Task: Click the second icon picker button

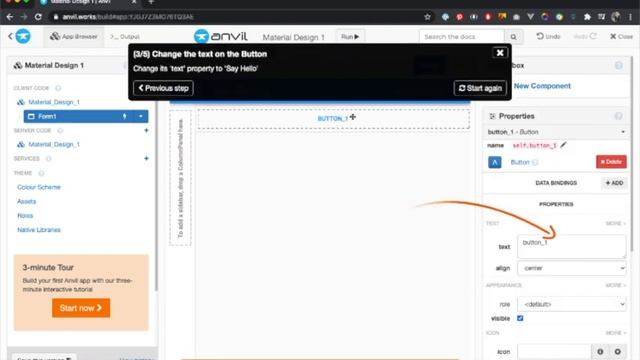Action: pyautogui.click(x=618, y=351)
